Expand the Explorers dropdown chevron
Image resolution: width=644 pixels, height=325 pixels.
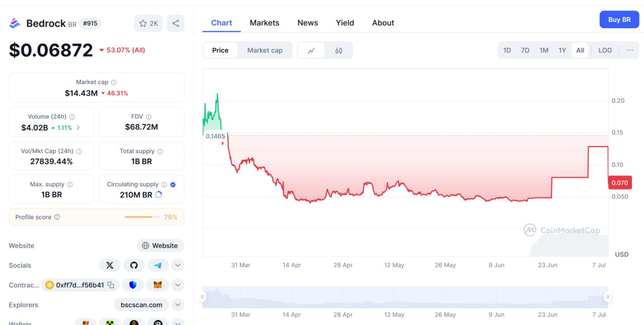pyautogui.click(x=178, y=305)
